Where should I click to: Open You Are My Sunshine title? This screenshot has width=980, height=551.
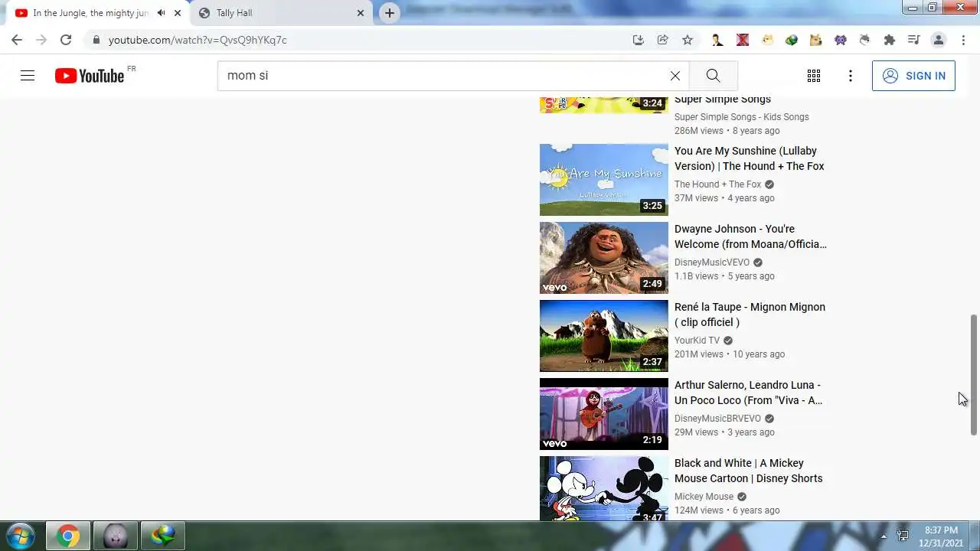[x=749, y=158]
